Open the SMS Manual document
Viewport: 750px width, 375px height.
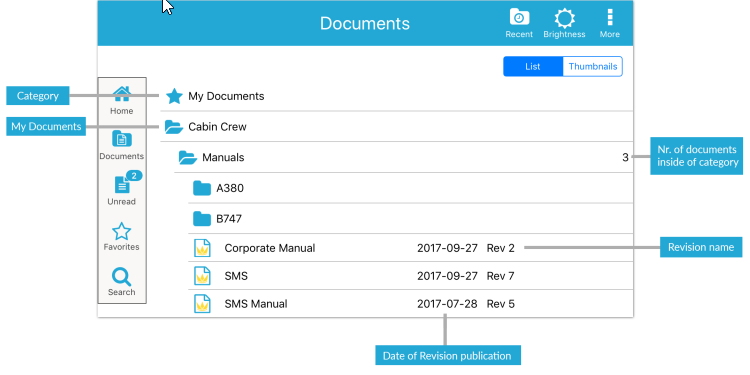coord(410,304)
